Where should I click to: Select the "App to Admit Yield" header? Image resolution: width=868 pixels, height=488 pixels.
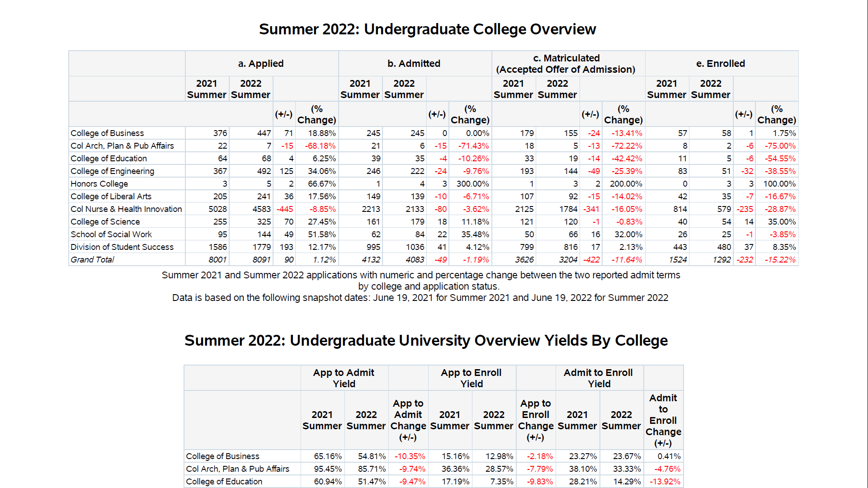344,378
